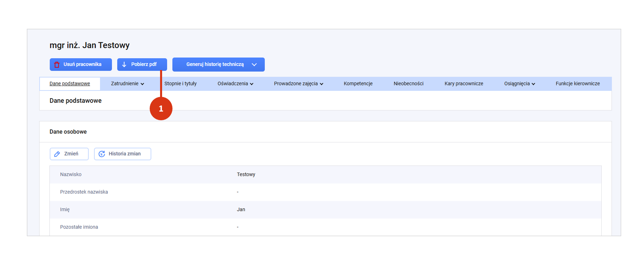Download the file with Pobierz pdf button
Viewport: 644px width, 269px height.
(x=142, y=64)
